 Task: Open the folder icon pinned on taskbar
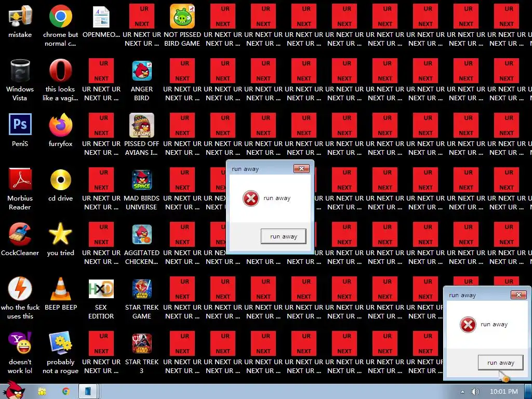42,392
